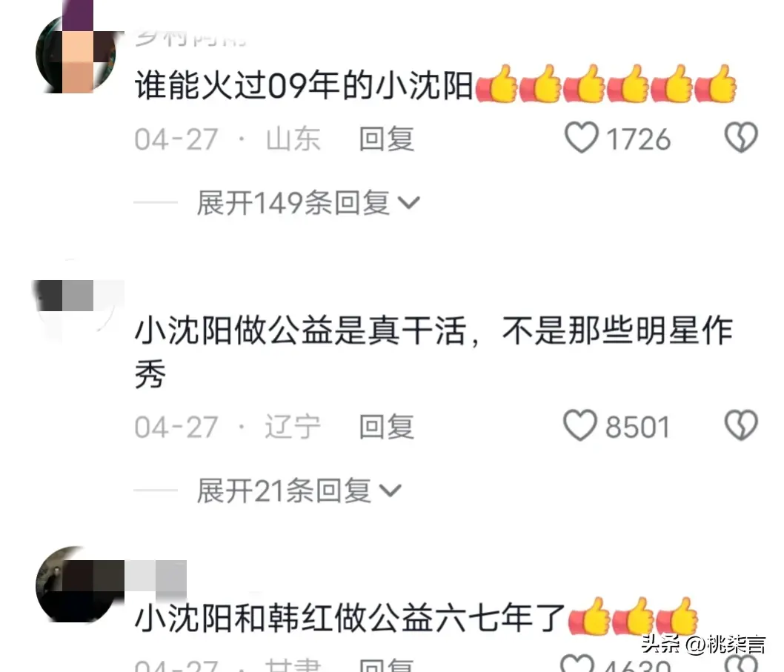
Task: Select comment text 谁能火过09年的小沈阳
Action: tap(304, 85)
